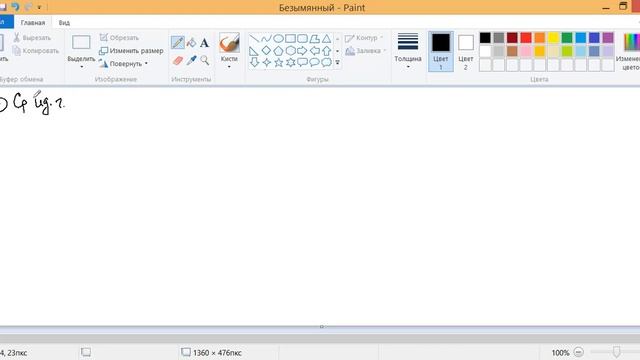
Task: Activate Цвет 1 foreground color
Action: [441, 51]
